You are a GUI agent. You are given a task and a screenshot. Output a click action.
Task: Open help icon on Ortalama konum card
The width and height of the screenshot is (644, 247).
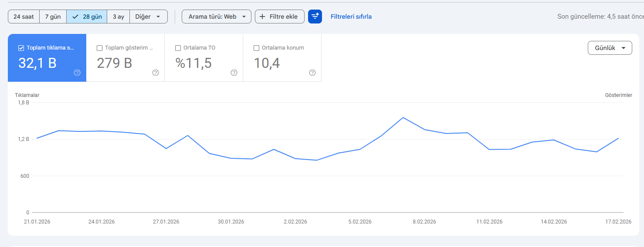(312, 73)
